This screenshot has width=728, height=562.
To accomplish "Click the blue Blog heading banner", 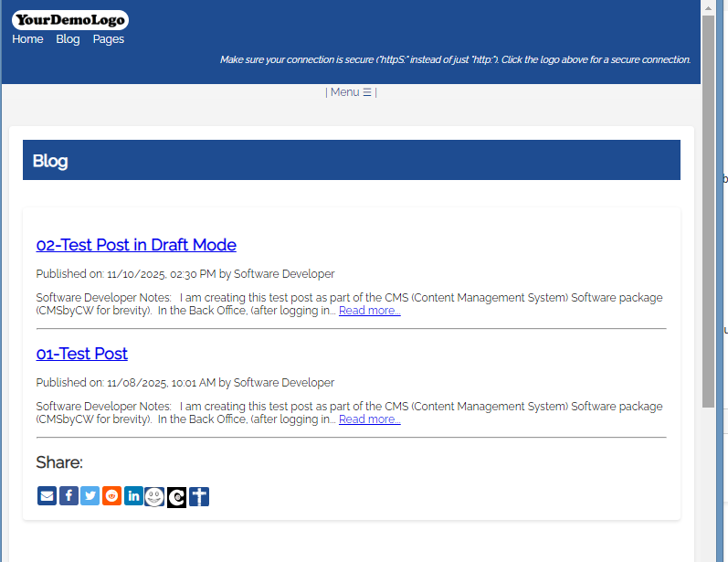I will pos(351,161).
